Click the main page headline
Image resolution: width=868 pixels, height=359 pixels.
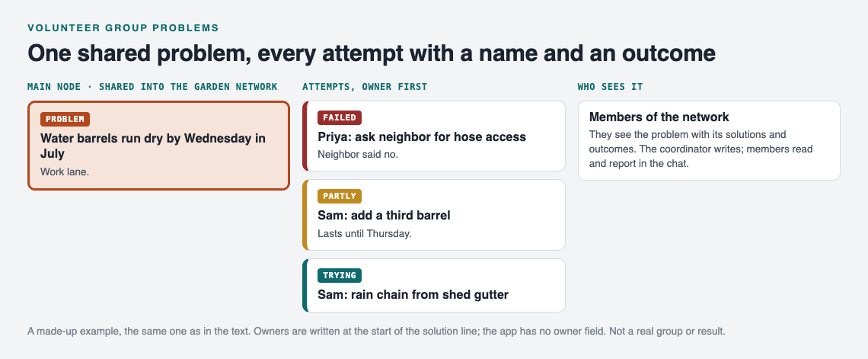(372, 54)
